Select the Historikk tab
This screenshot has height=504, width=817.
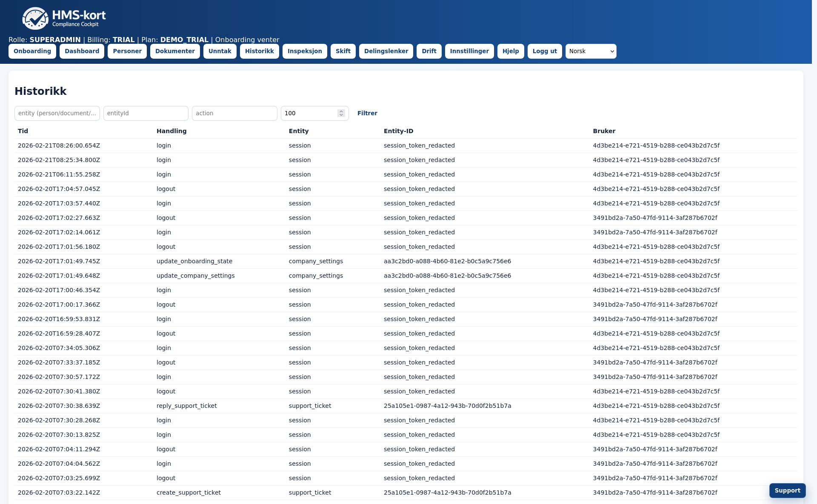(x=259, y=51)
